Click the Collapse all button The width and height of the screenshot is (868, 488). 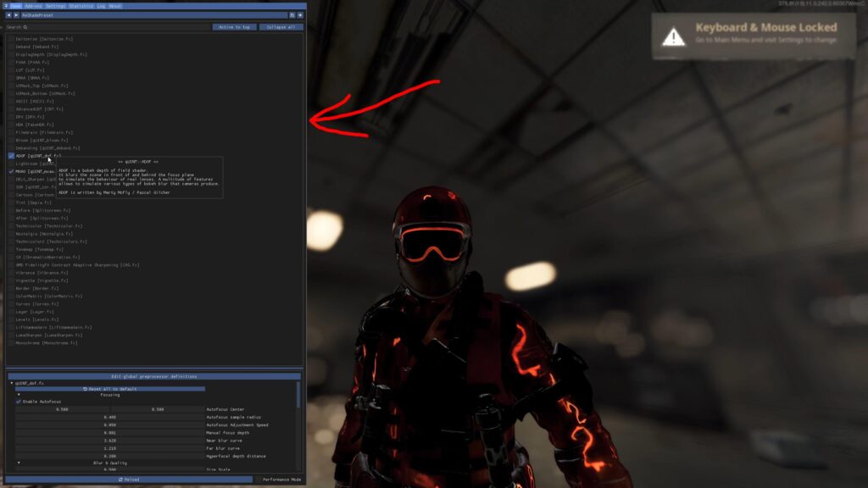(281, 27)
